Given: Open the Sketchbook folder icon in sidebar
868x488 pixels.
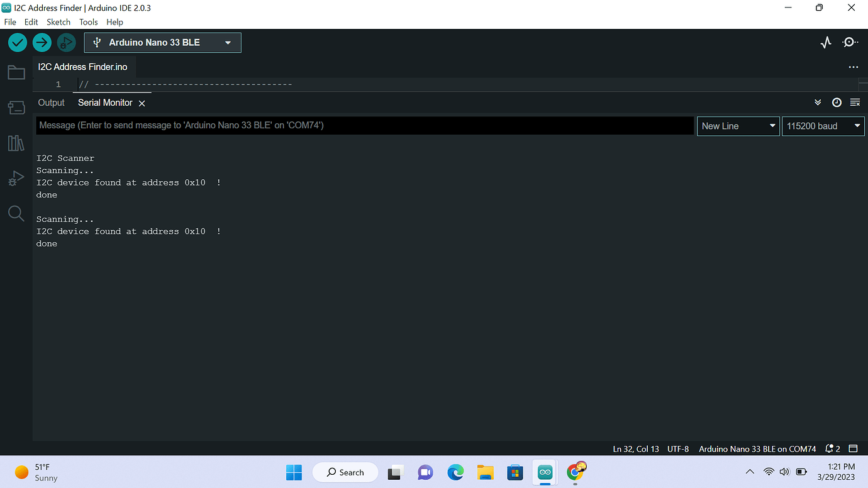Looking at the screenshot, I should [x=16, y=72].
